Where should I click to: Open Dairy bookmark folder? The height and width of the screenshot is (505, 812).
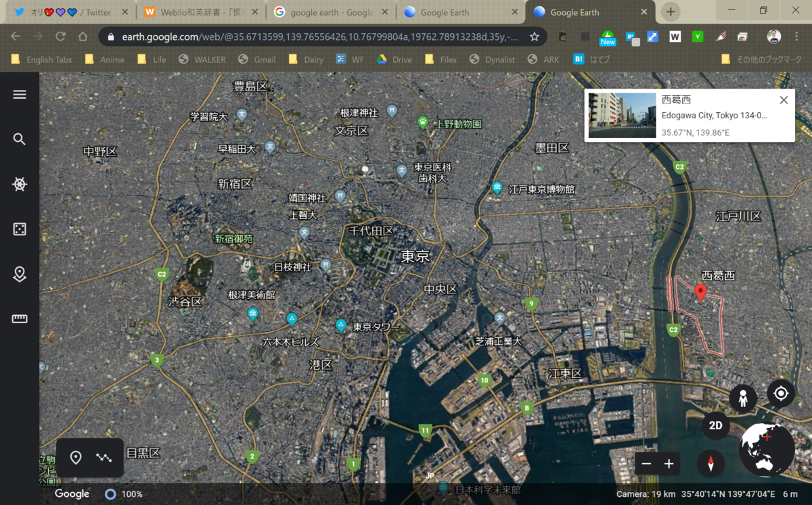click(x=306, y=59)
